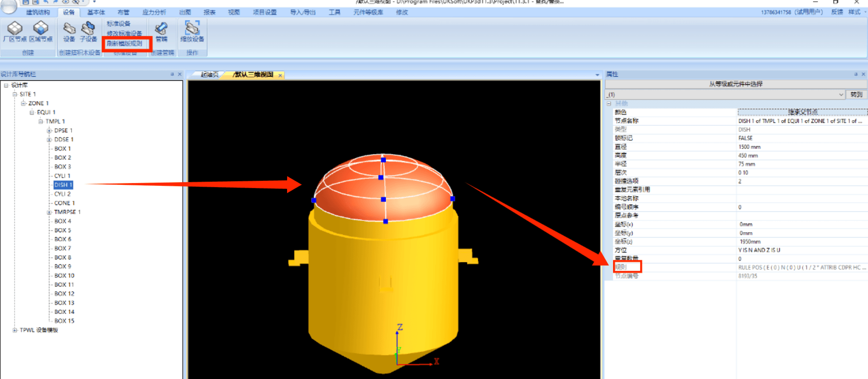Close the 属性 properties panel
The image size is (868, 379).
click(x=863, y=74)
